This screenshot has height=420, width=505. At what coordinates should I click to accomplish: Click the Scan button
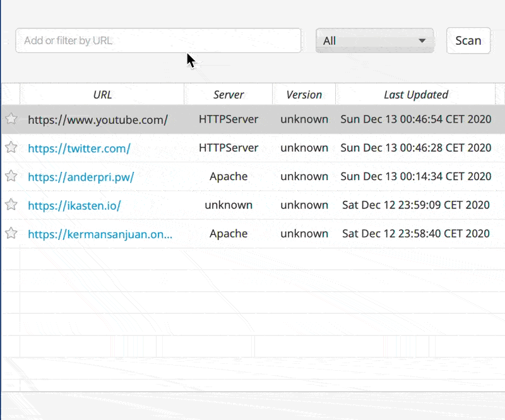(468, 40)
